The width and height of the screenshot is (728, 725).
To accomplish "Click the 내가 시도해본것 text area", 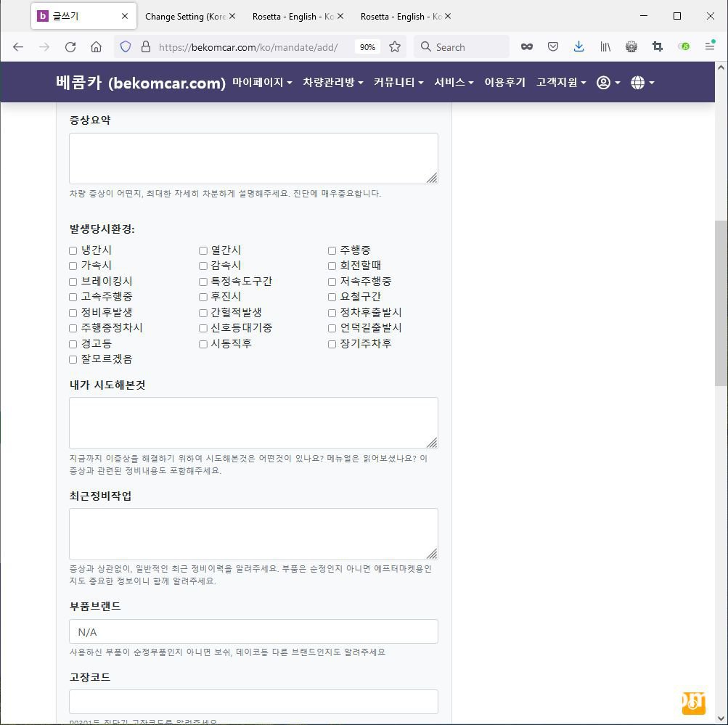I will click(x=253, y=423).
